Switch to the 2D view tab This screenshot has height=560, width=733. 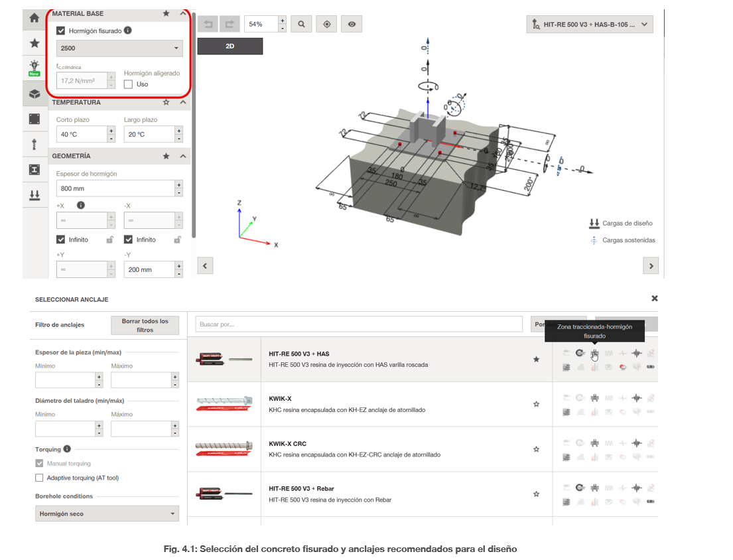(x=230, y=46)
